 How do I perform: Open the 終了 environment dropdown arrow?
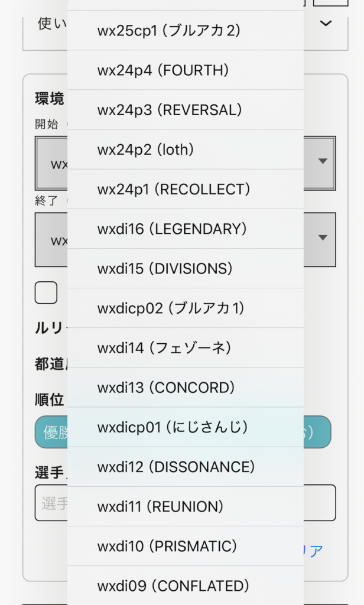pos(322,238)
